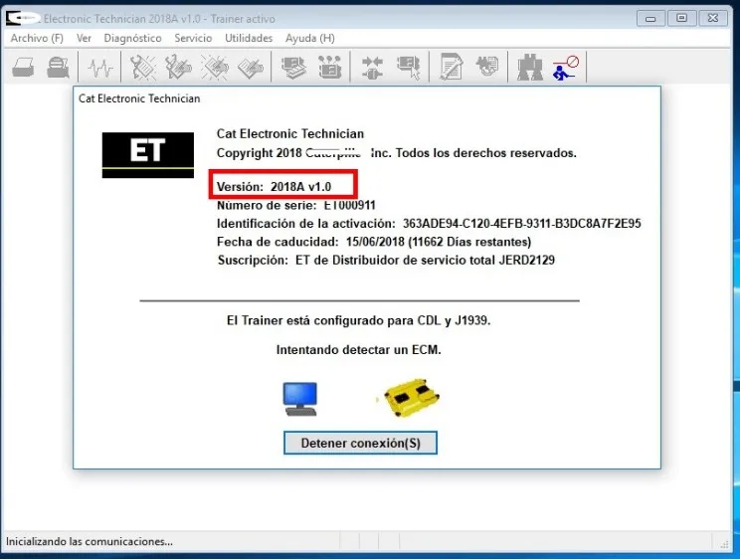Open the ECM Summary stacked-pages icon
Image resolution: width=740 pixels, height=560 pixels.
tap(293, 67)
